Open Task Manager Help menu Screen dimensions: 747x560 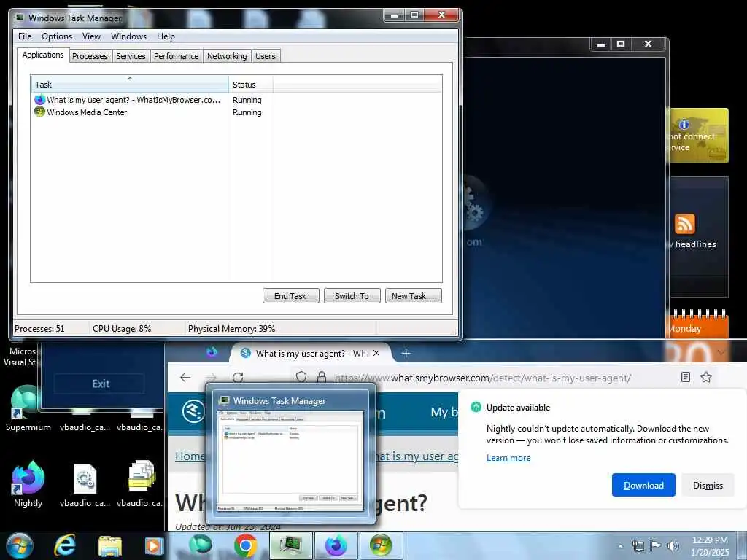[166, 36]
